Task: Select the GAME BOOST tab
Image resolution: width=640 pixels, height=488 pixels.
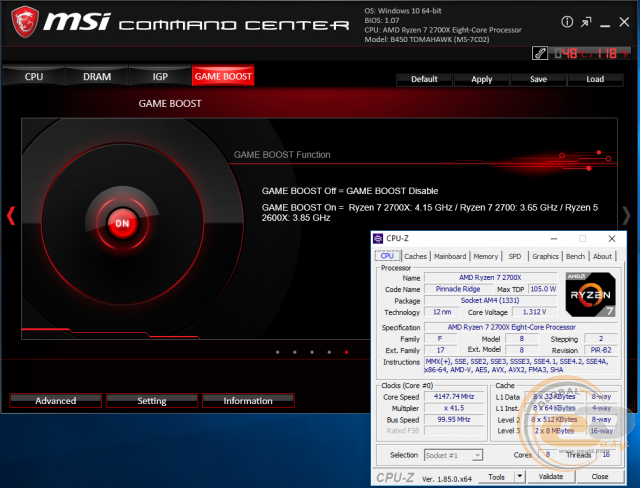Action: click(223, 76)
